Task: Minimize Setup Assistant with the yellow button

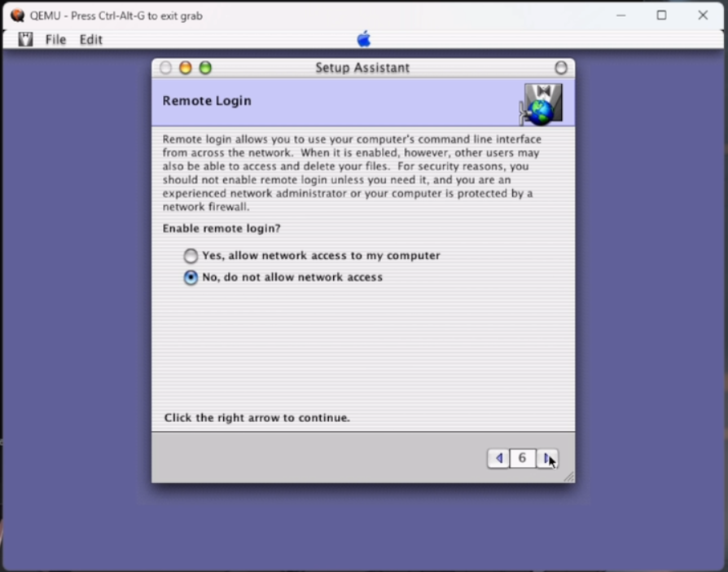Action: [186, 68]
